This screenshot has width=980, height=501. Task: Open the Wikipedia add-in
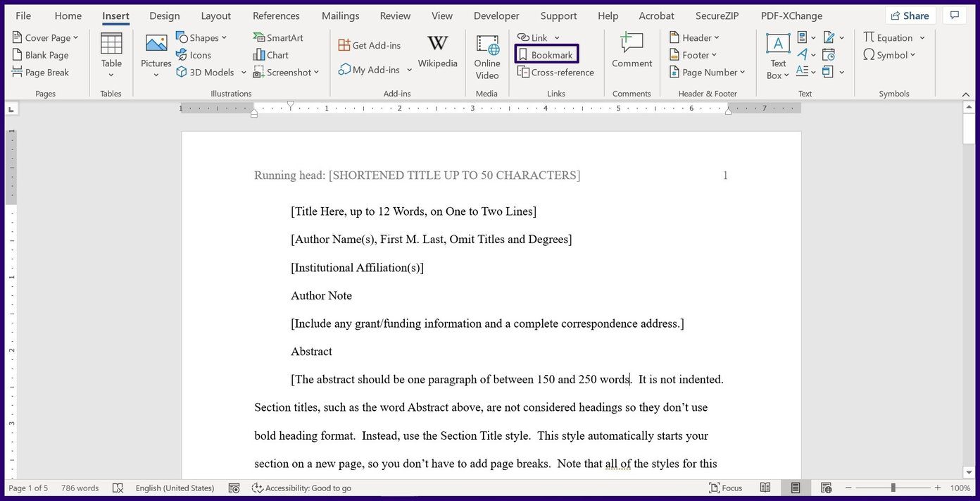[437, 51]
